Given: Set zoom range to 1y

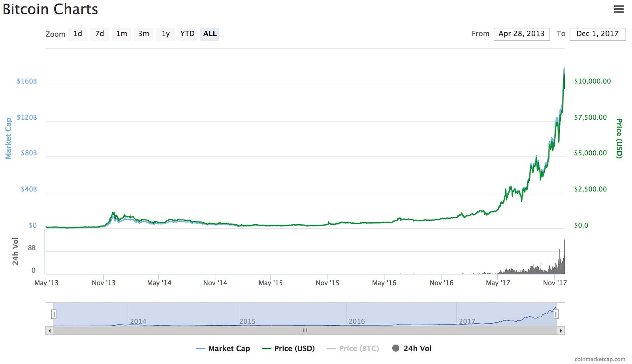Looking at the screenshot, I should [166, 34].
